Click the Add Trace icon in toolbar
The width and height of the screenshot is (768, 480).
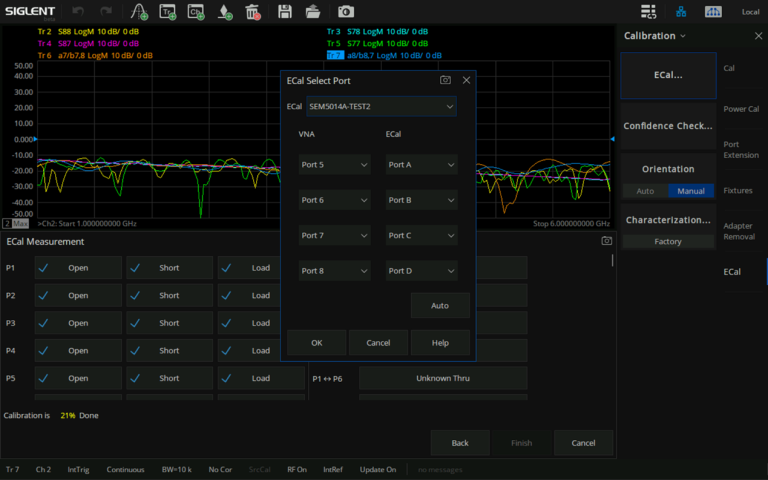pyautogui.click(x=168, y=12)
